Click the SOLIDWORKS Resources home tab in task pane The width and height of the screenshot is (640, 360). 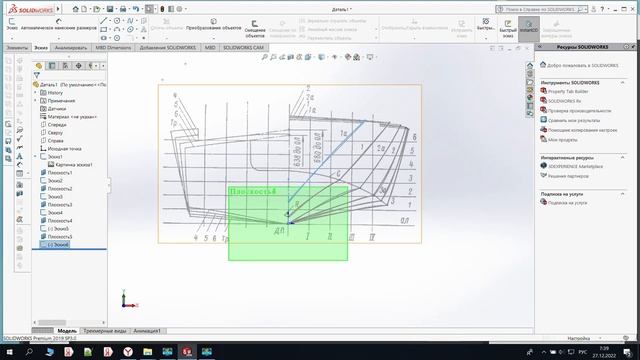[530, 66]
